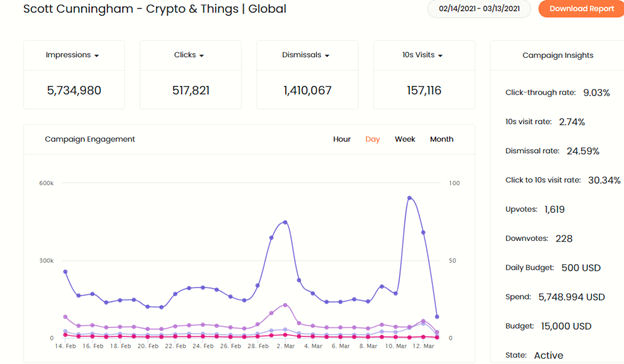Screen dimensions: 624x364
Task: Expand the 10s Visits dropdown
Action: (422, 55)
